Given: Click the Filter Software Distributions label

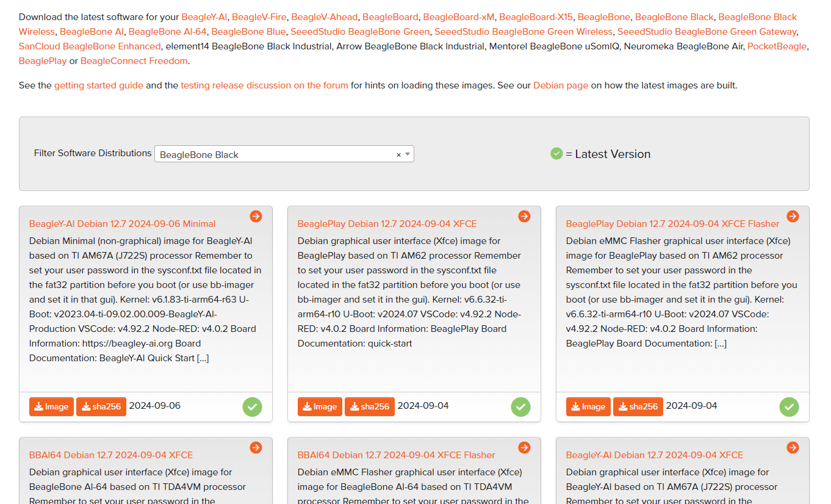Looking at the screenshot, I should pyautogui.click(x=93, y=153).
